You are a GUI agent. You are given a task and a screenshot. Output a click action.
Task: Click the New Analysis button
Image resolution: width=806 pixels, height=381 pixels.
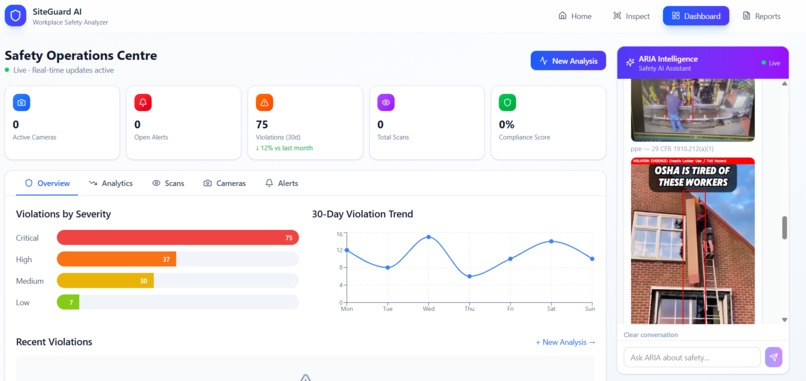pyautogui.click(x=569, y=61)
